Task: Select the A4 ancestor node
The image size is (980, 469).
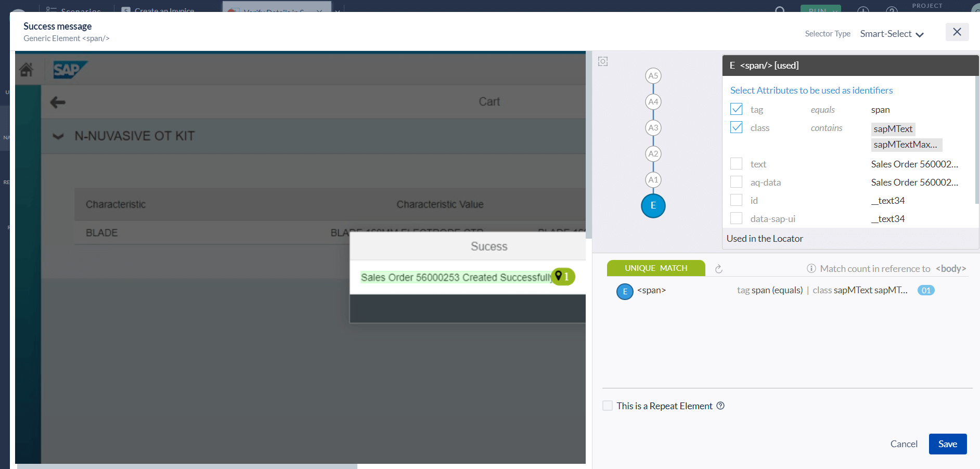Action: (653, 102)
